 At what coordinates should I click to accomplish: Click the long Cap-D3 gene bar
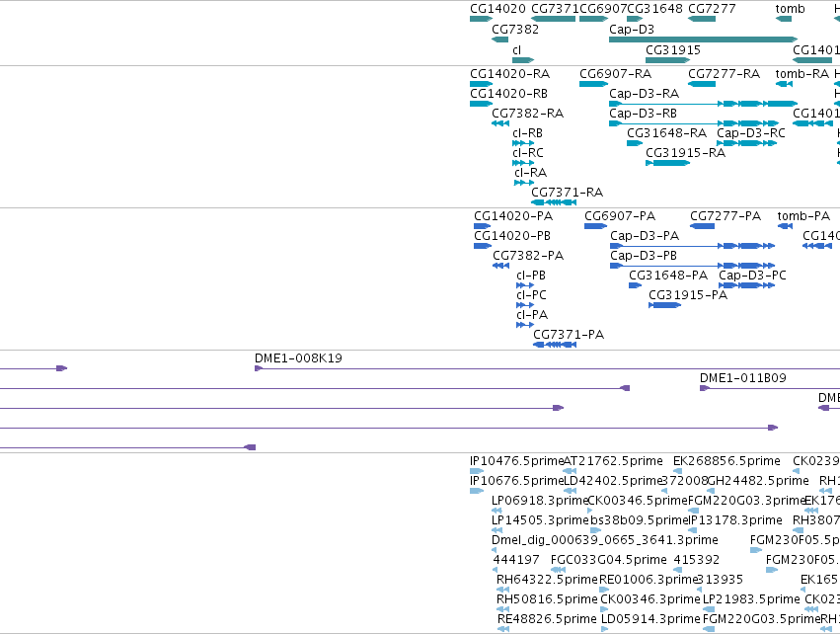point(704,40)
